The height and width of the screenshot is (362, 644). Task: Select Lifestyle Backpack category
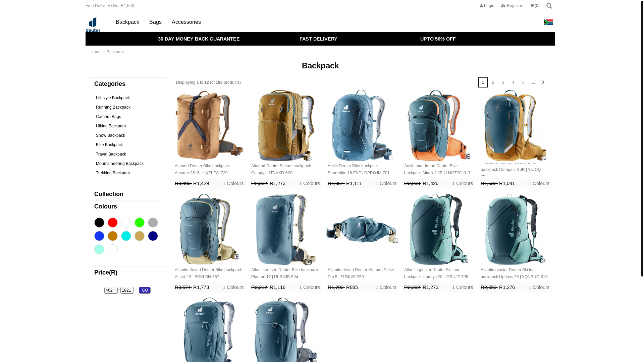coord(113,98)
